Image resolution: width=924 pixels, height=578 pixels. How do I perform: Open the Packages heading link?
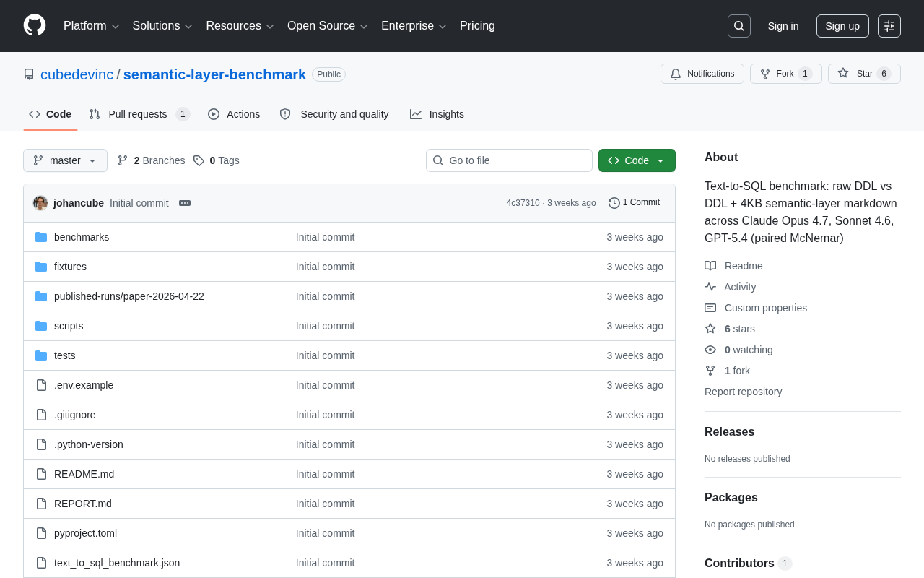731,498
